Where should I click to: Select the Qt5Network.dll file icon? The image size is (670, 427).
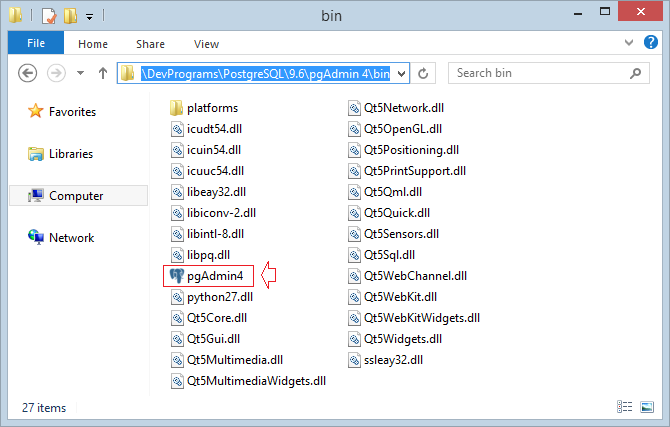click(354, 108)
